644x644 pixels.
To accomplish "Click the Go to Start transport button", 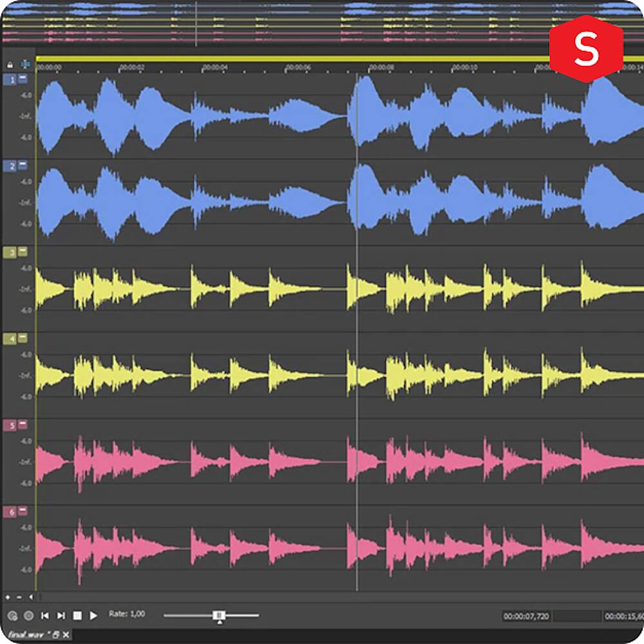I will click(x=45, y=616).
